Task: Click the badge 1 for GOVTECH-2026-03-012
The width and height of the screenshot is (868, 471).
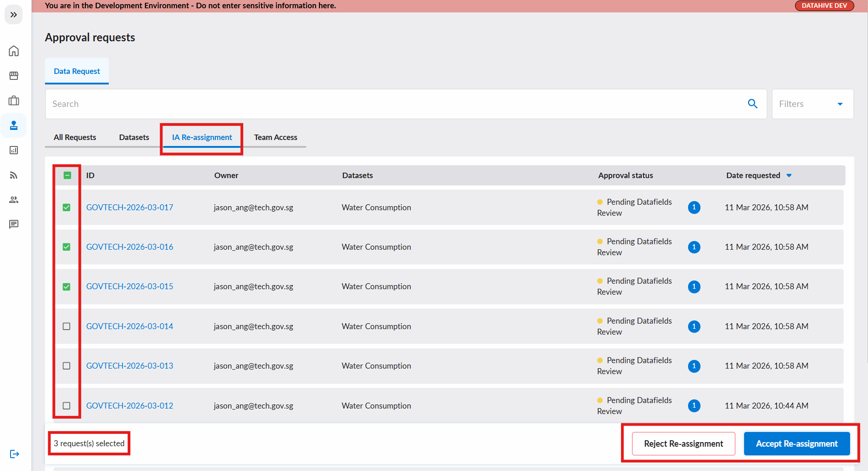Action: pyautogui.click(x=694, y=406)
